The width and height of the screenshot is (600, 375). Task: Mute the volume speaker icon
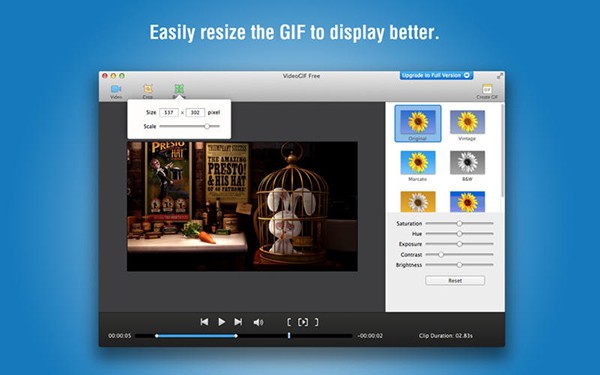(258, 323)
